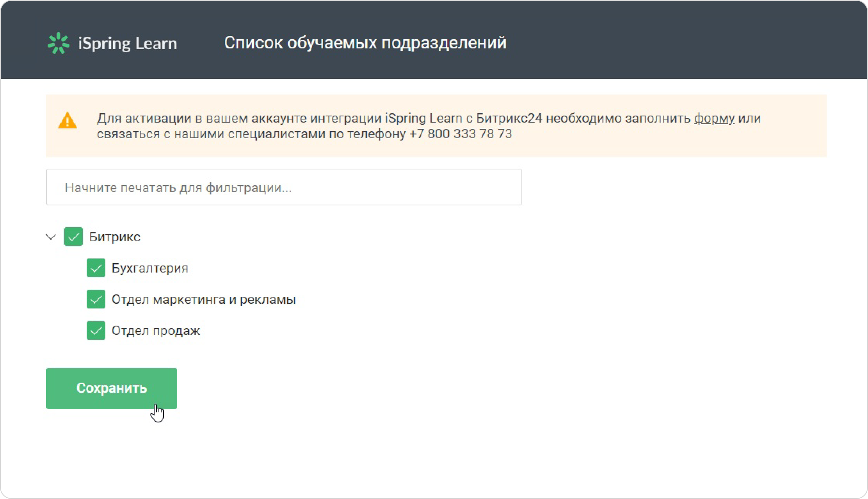Click the phone number +7 800 333 78 73
The height and width of the screenshot is (499, 868).
461,134
